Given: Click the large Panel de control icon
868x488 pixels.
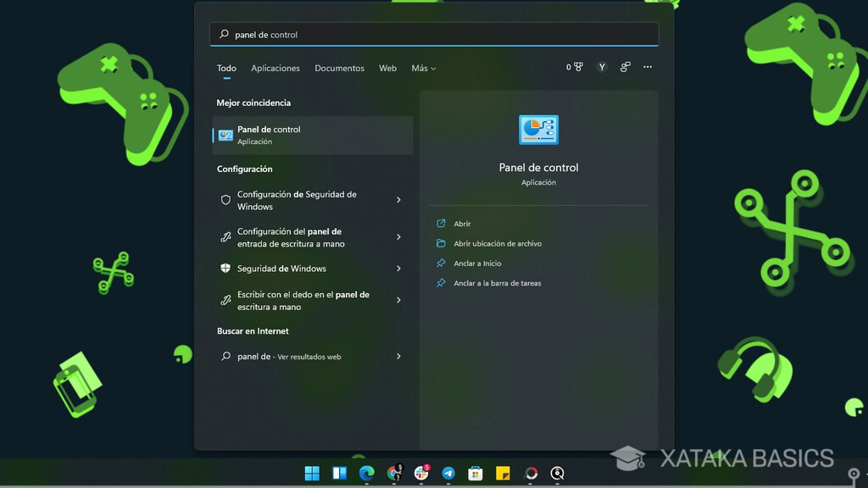Looking at the screenshot, I should [538, 130].
